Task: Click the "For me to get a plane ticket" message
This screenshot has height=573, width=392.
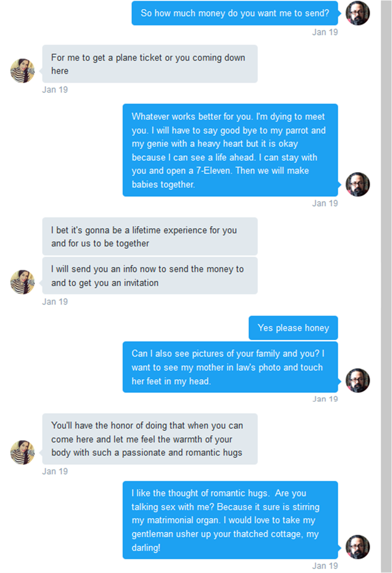Action: point(149,64)
